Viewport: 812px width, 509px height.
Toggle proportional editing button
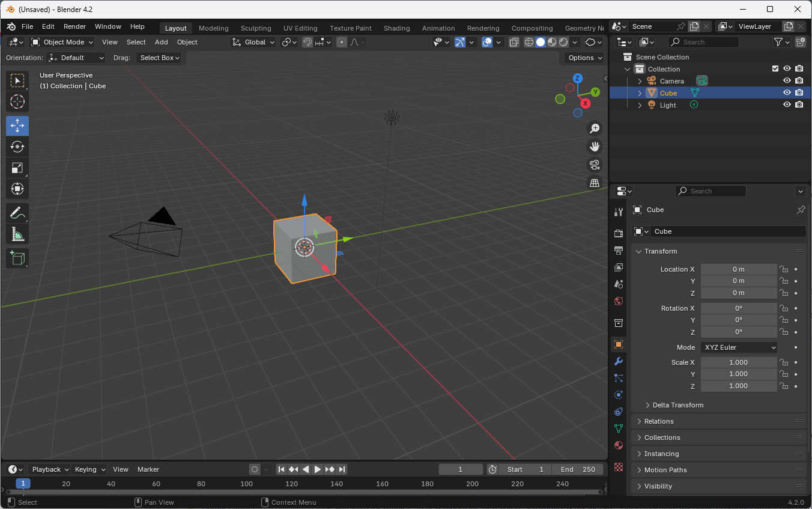point(342,42)
